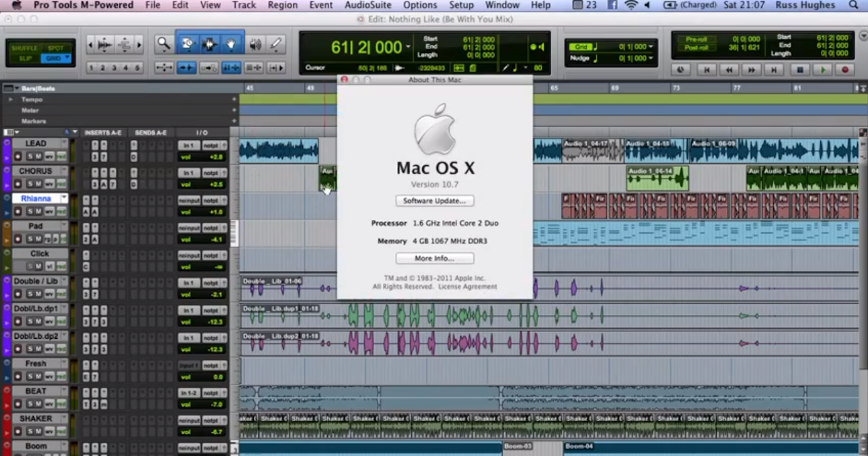The height and width of the screenshot is (456, 868).
Task: Open main counter format dropdown
Action: [x=409, y=47]
